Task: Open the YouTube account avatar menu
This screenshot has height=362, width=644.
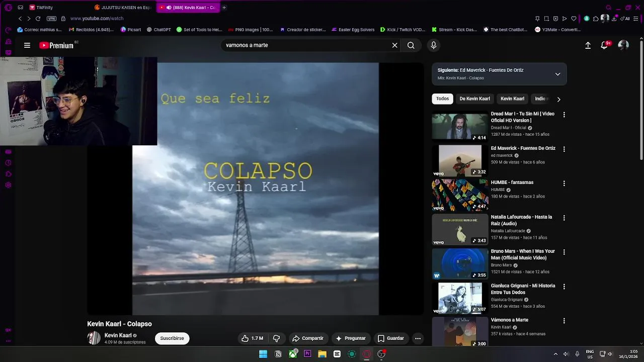Action: point(623,45)
